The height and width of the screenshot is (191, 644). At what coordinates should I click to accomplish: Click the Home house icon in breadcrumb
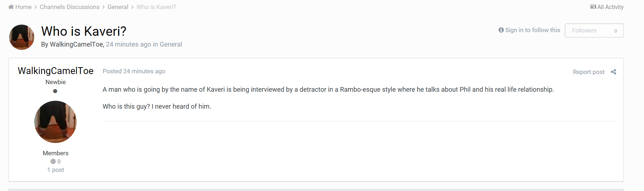pyautogui.click(x=11, y=7)
